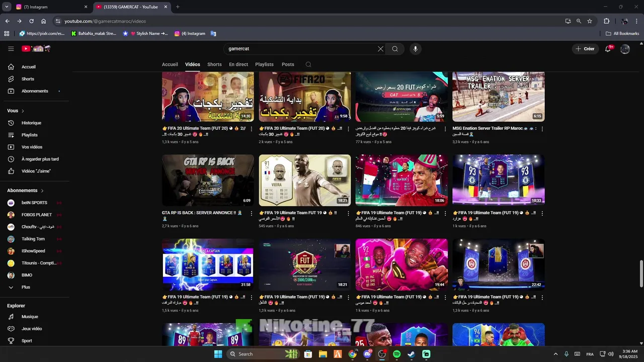Go back in the browser

pyautogui.click(x=7, y=21)
